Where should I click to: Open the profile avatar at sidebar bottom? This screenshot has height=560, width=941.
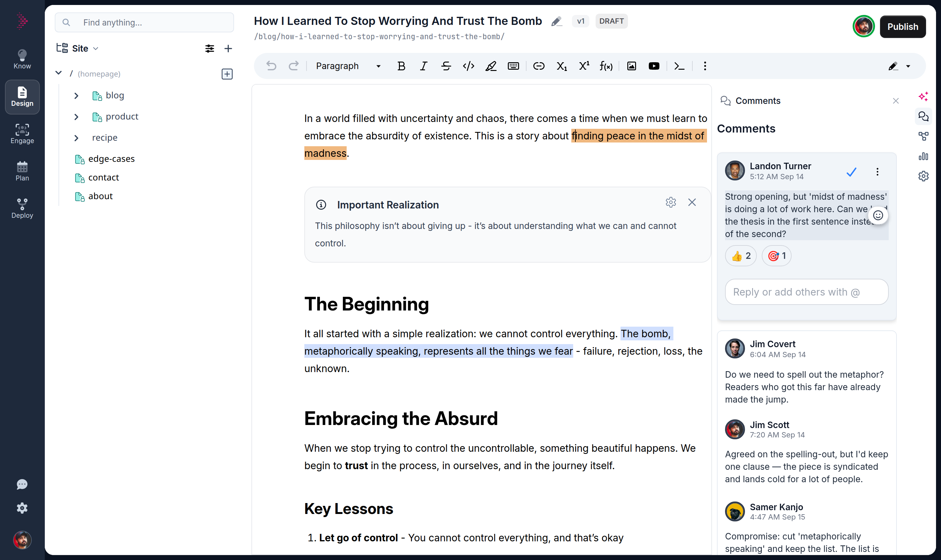(x=22, y=540)
